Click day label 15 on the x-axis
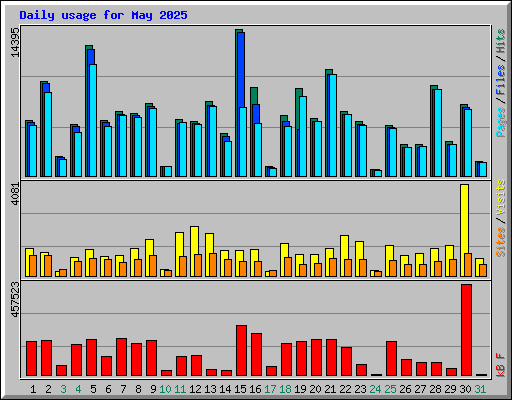Viewport: 512px width, 400px height. tap(240, 389)
